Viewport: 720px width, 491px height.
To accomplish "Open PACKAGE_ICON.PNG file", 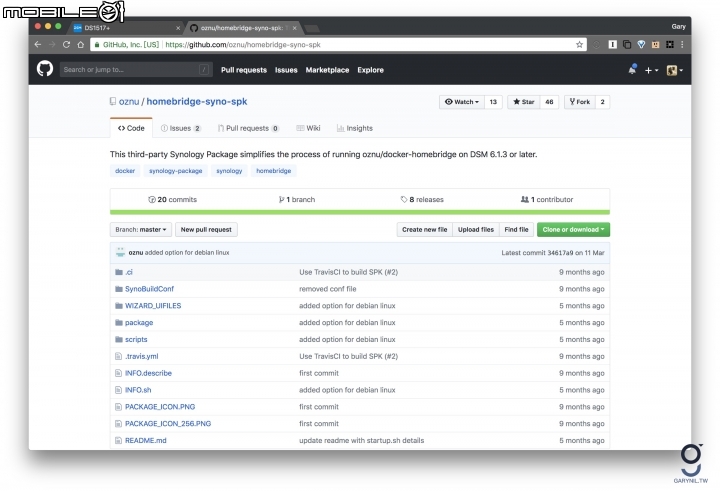I will click(x=160, y=407).
